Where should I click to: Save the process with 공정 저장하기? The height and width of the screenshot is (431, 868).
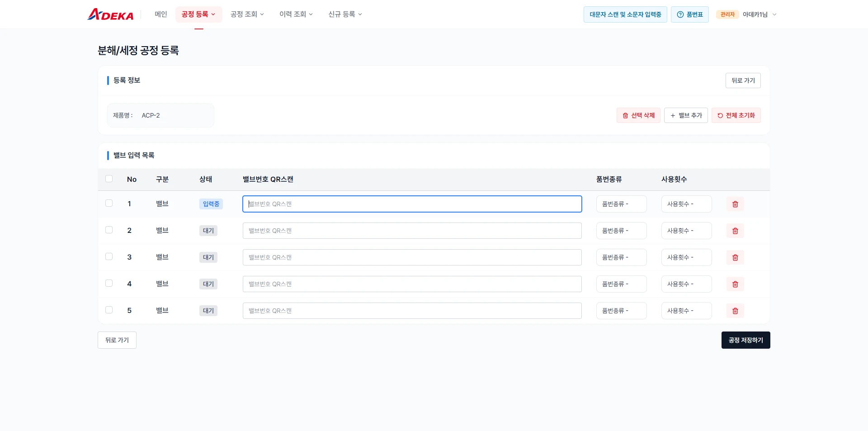coord(745,340)
